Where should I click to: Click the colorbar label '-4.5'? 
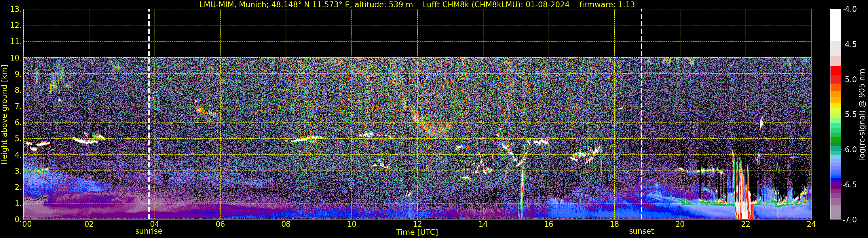pos(849,44)
